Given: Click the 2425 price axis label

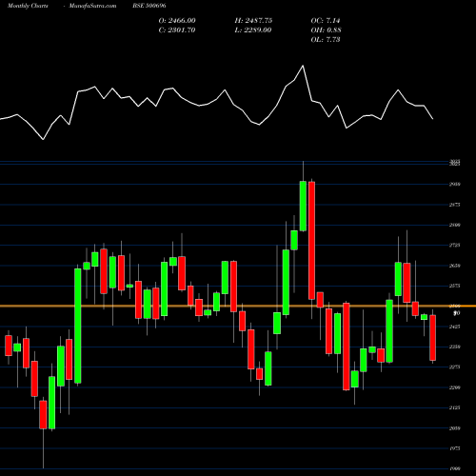Looking at the screenshot, I should [x=455, y=327].
